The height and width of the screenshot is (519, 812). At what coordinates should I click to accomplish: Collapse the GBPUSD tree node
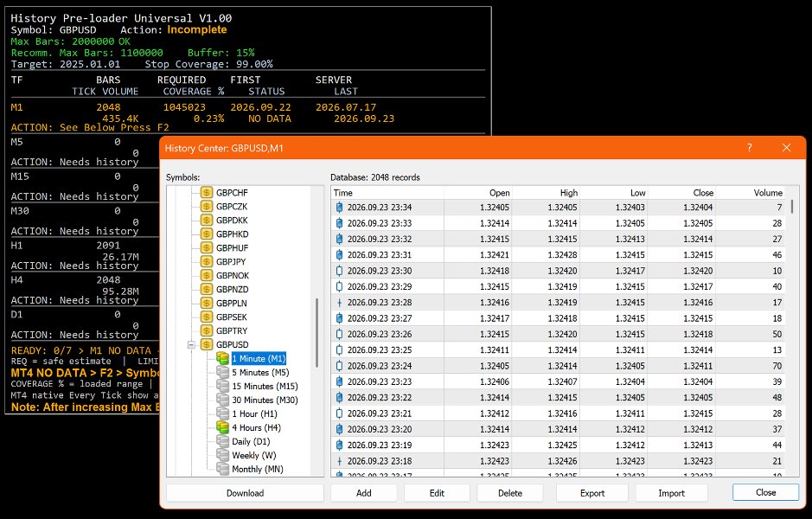(x=191, y=344)
